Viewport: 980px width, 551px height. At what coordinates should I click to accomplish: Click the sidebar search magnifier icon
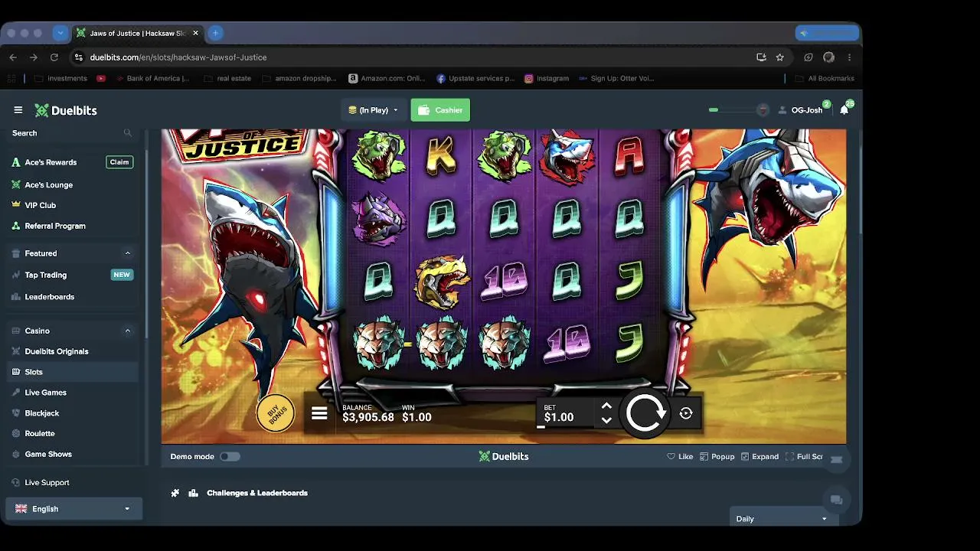[x=128, y=133]
